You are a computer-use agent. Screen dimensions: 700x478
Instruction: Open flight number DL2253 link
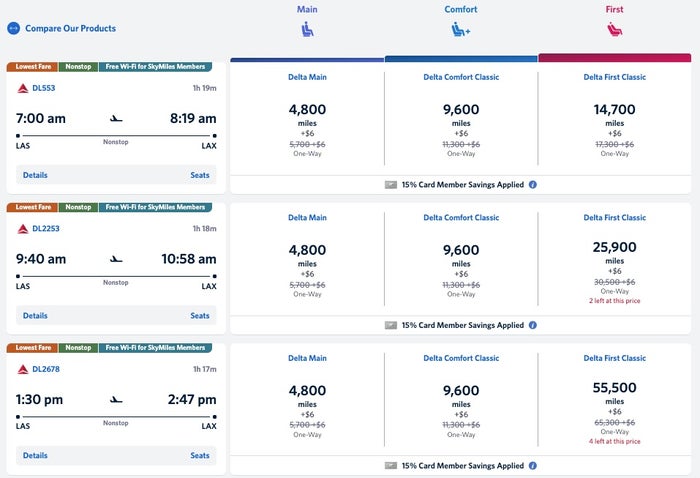pyautogui.click(x=46, y=229)
